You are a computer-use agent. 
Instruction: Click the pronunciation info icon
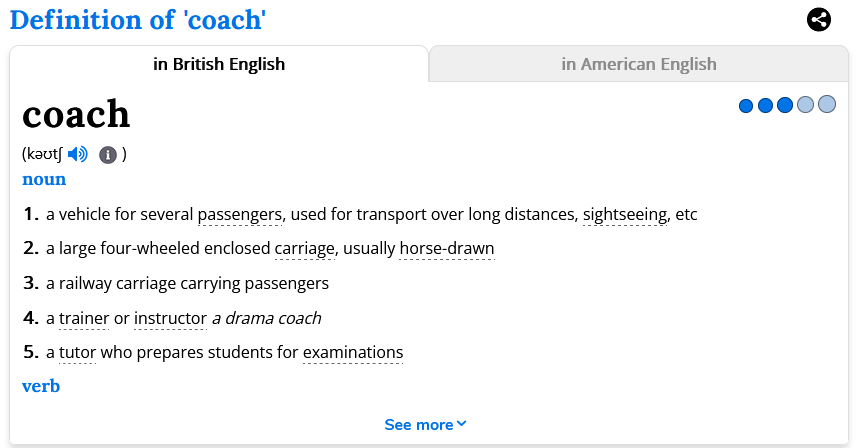coord(108,155)
